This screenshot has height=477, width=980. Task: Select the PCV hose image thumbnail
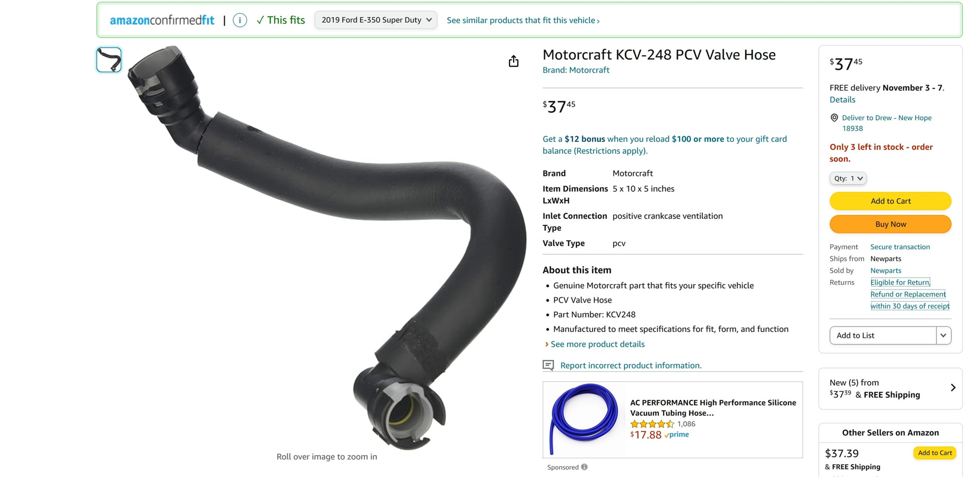click(x=109, y=60)
